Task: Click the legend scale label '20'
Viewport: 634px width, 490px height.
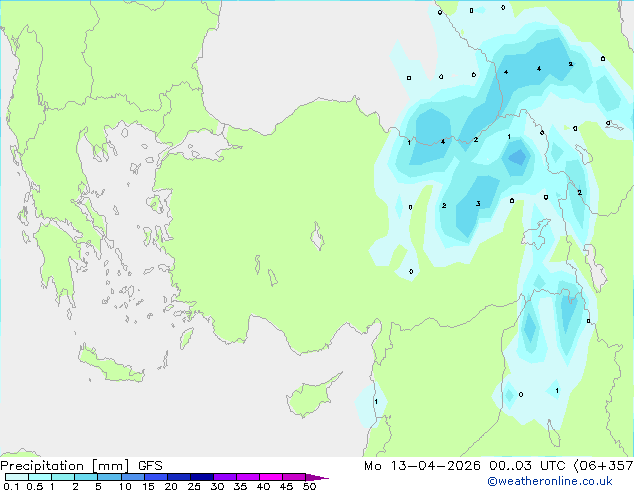Action: click(171, 486)
